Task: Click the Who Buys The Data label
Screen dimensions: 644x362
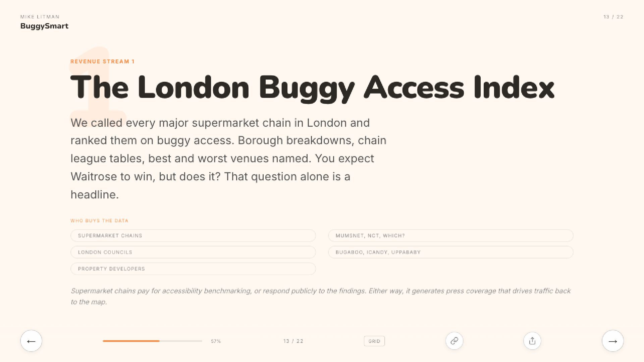Action: [99, 221]
